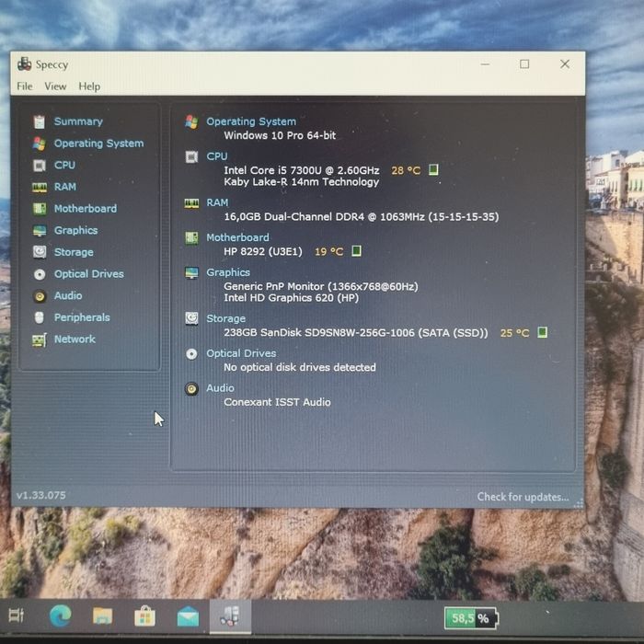644x644 pixels.
Task: Open Microsoft Store from the taskbar
Action: click(x=145, y=616)
